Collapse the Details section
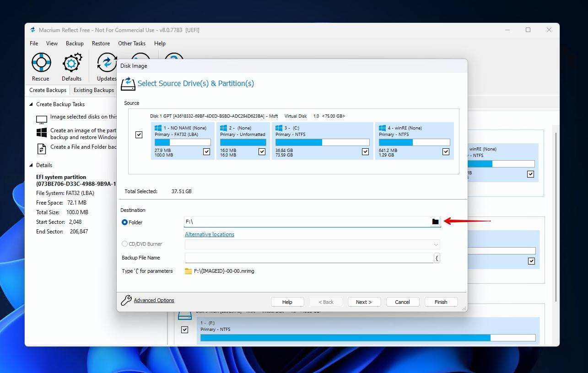This screenshot has width=588, height=373. (31, 165)
